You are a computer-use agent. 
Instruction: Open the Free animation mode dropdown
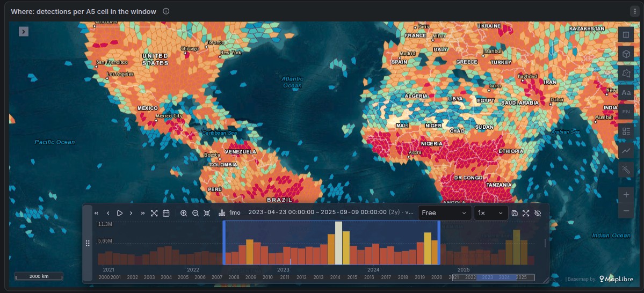[x=445, y=213]
